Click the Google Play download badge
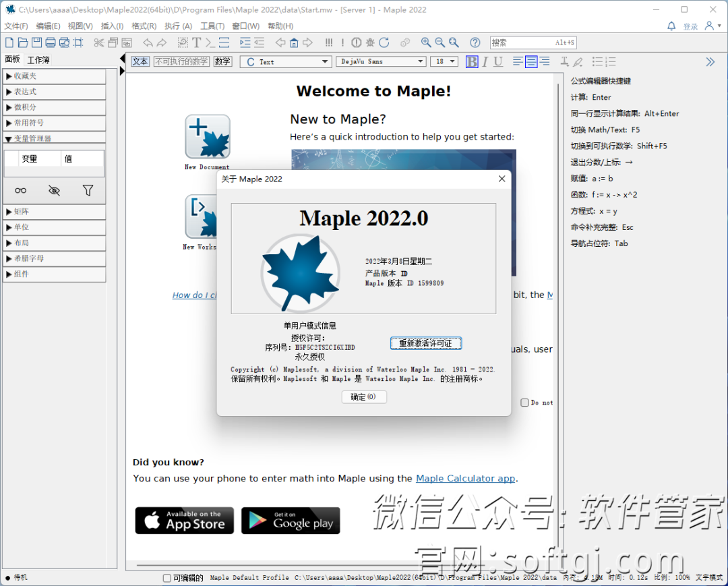 tap(291, 521)
